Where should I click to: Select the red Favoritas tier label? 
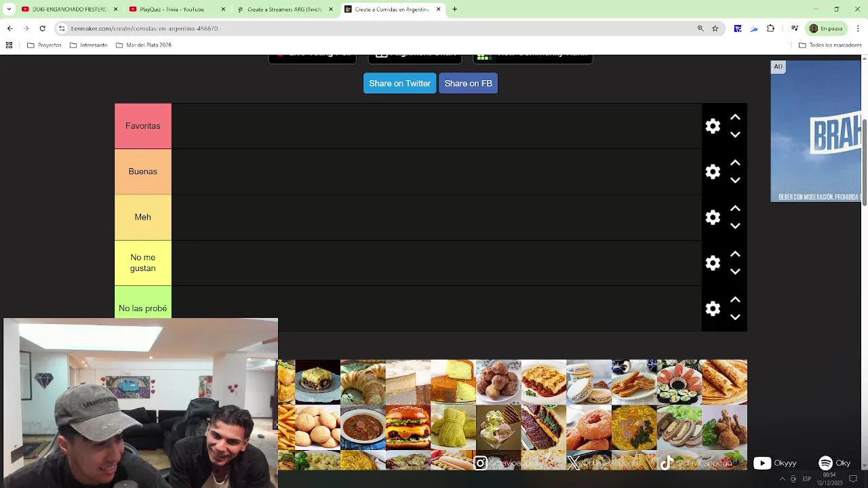pyautogui.click(x=143, y=126)
